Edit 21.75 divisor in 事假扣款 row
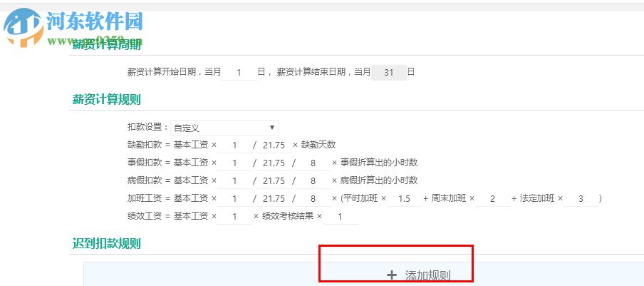 [x=274, y=163]
